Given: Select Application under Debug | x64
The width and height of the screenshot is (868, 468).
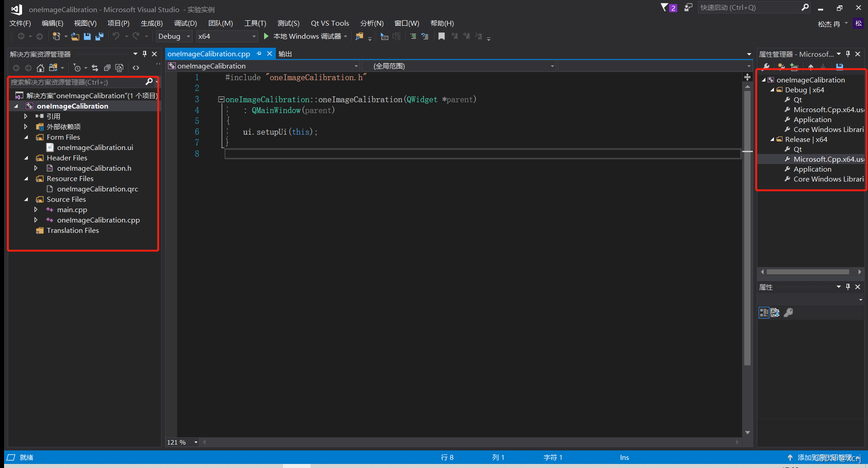Looking at the screenshot, I should 812,120.
